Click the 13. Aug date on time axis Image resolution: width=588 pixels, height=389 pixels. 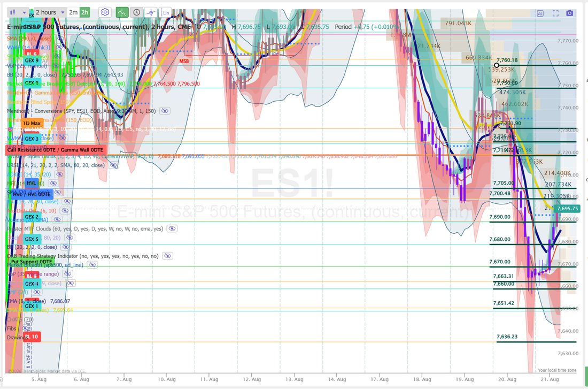tap(295, 379)
